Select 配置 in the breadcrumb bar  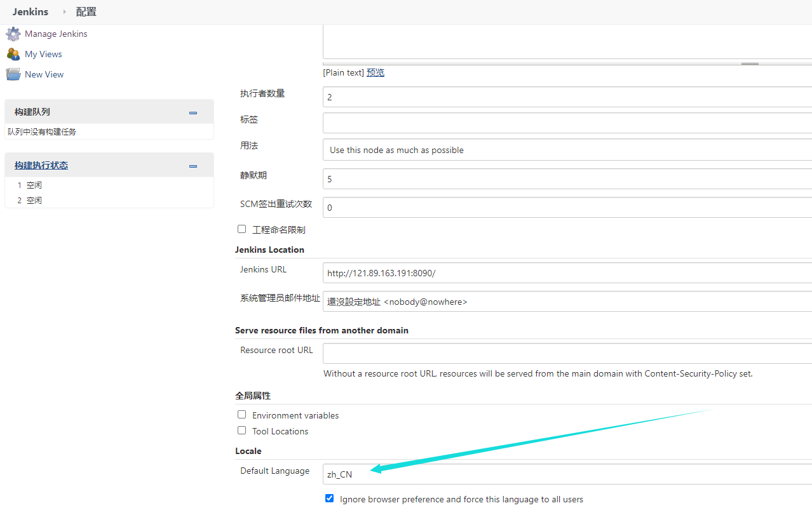tap(86, 12)
